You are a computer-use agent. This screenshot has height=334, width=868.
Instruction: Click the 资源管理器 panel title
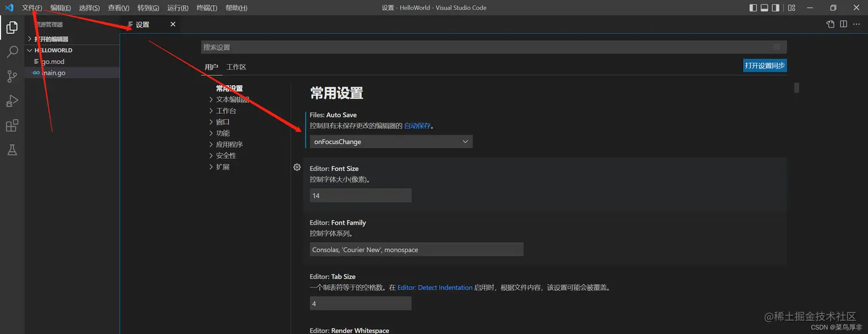[x=49, y=25]
